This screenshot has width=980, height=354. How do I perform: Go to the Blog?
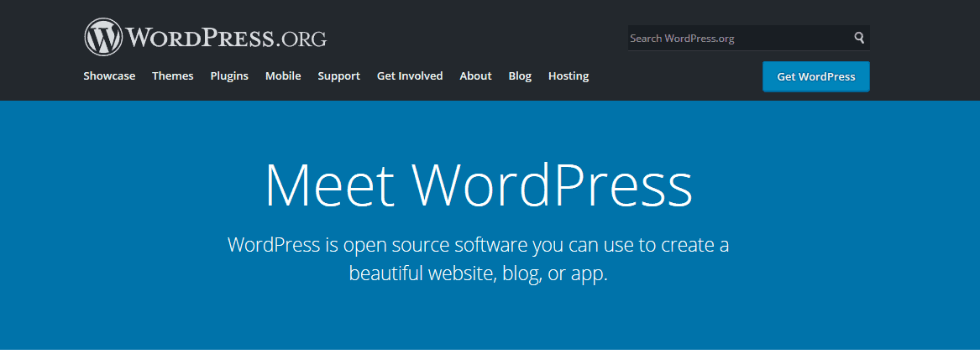(520, 76)
